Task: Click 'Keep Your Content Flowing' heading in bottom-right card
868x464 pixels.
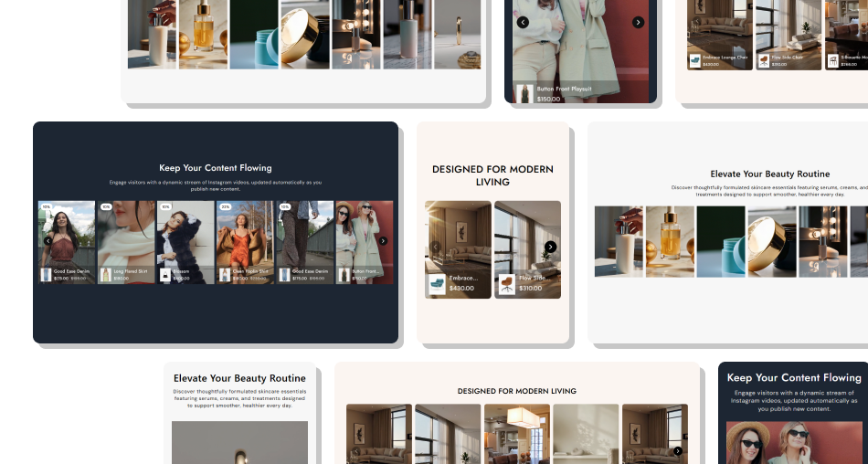Action: point(794,377)
